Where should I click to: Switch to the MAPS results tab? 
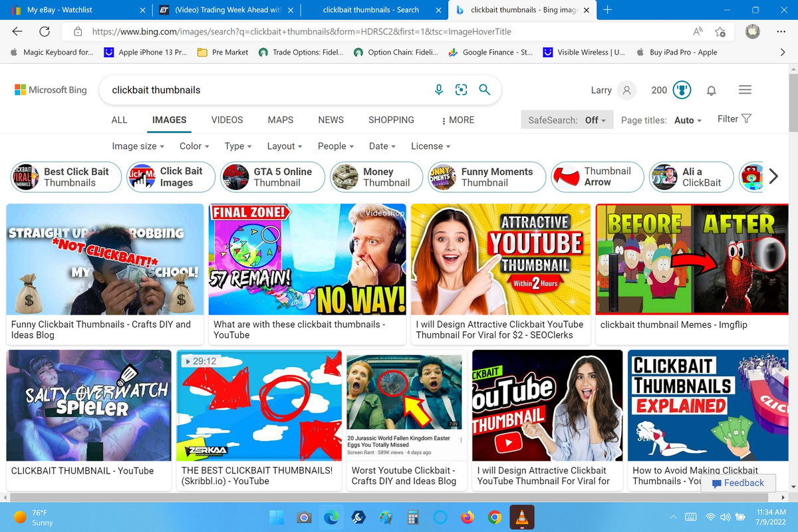[281, 120]
